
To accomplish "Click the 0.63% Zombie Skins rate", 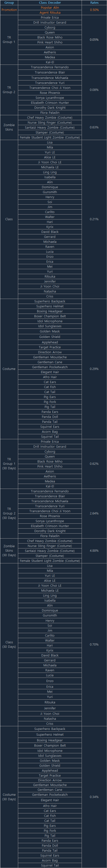I will [94, 127].
